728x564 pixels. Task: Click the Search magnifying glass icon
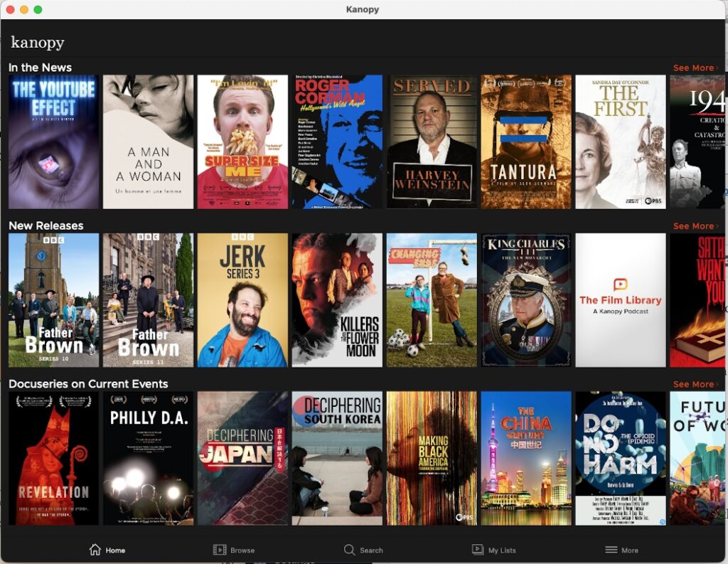[x=349, y=550]
